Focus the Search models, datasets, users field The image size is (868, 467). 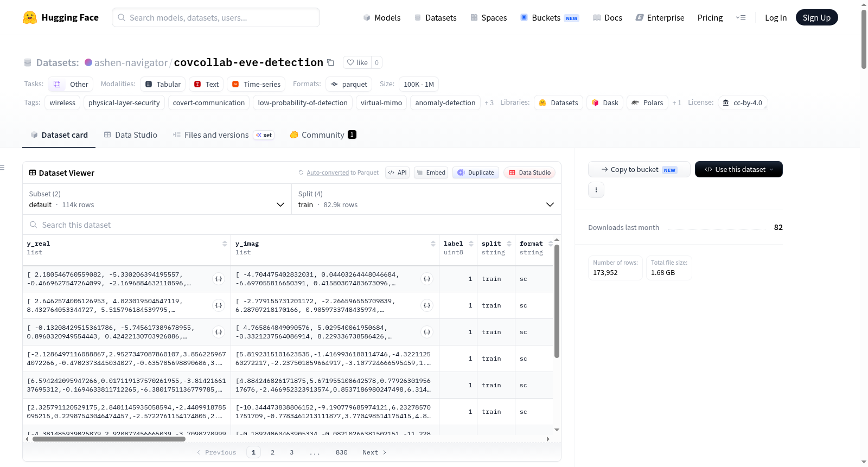(x=216, y=17)
